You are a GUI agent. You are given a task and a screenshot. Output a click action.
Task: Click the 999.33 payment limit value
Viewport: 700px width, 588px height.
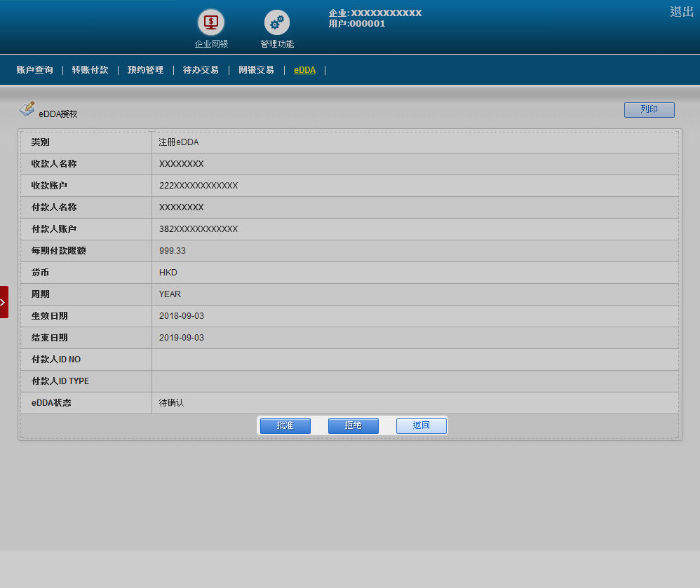click(173, 251)
